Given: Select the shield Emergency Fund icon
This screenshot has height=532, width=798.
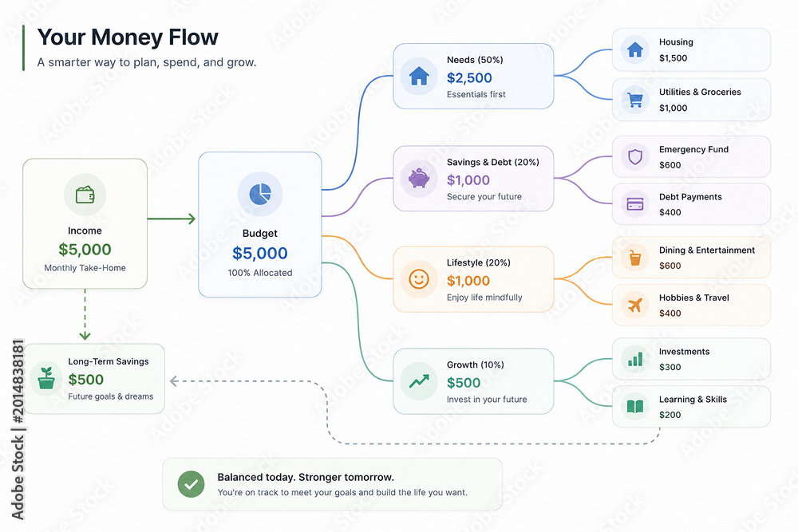Looking at the screenshot, I should click(x=634, y=156).
